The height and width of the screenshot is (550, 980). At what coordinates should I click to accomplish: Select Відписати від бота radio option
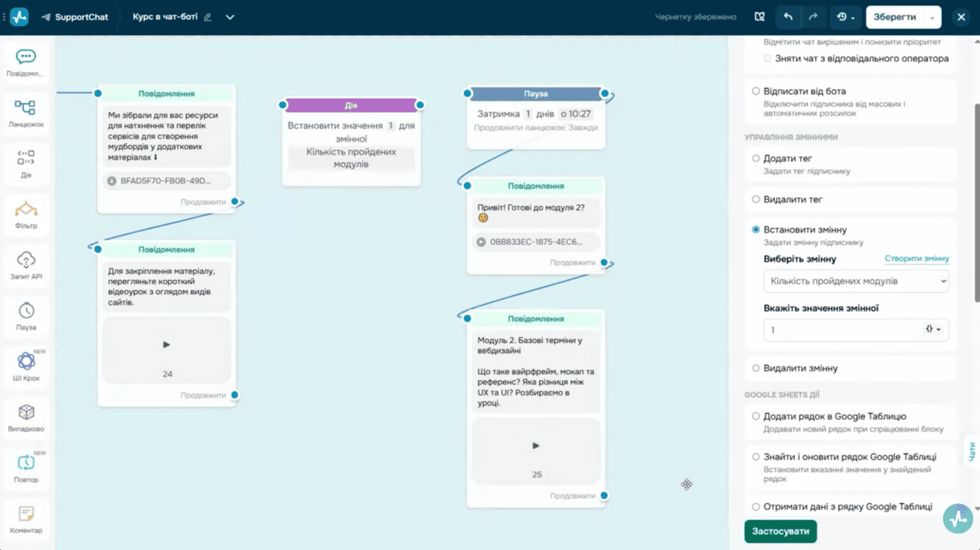pos(756,91)
